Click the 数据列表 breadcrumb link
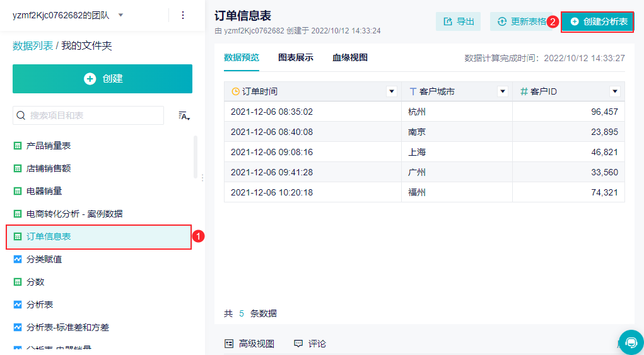The height and width of the screenshot is (355, 644). 33,45
